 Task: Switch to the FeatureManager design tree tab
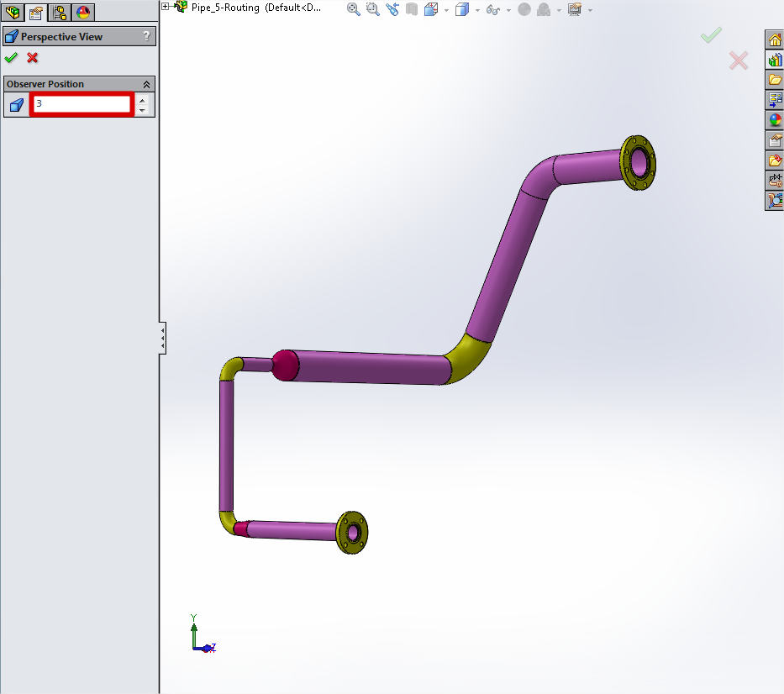point(13,12)
